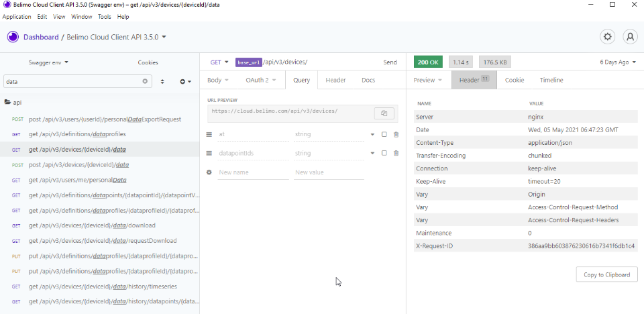Click the drag handle of the 'datapointIds' row
The height and width of the screenshot is (314, 644).
(x=209, y=153)
